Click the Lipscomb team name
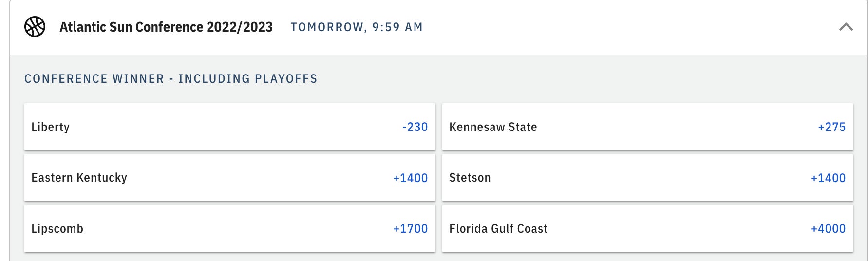 point(57,229)
